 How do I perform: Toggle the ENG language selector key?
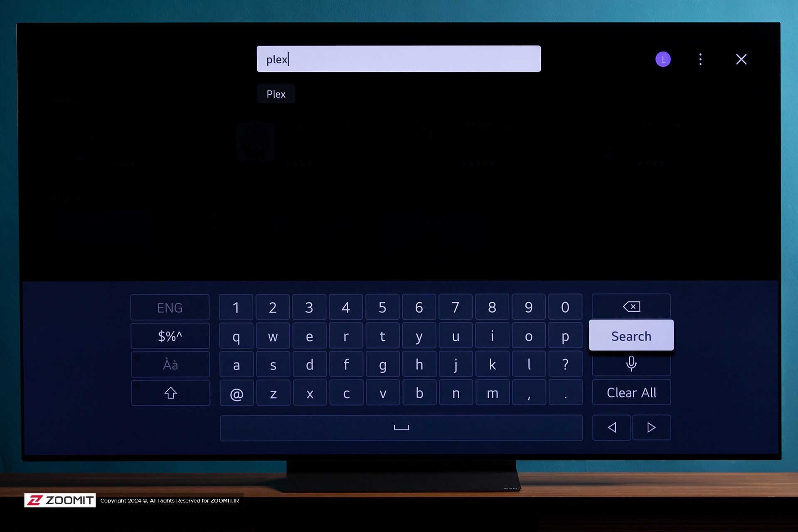coord(170,307)
